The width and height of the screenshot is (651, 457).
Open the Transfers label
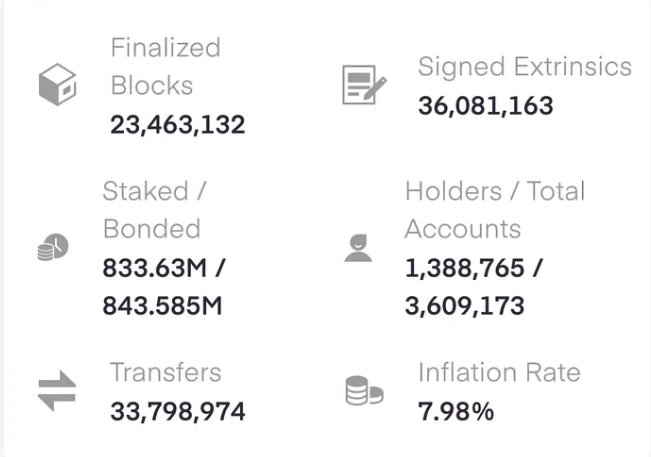165,372
